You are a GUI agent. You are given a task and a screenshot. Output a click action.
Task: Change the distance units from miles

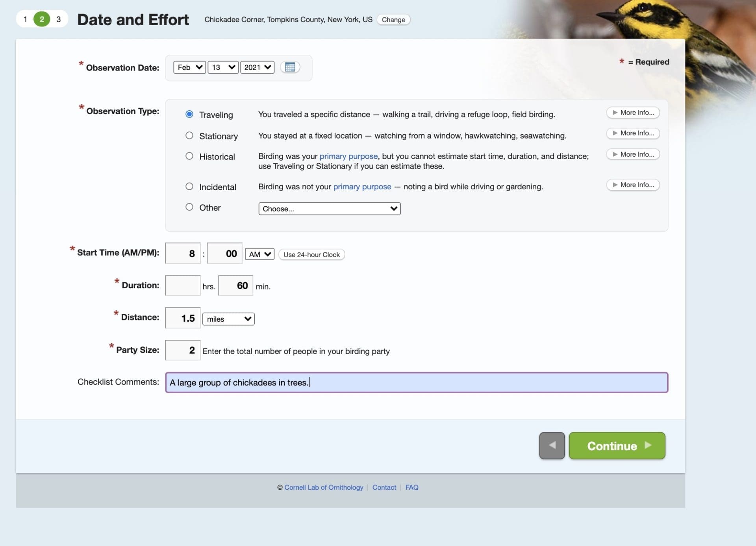pyautogui.click(x=228, y=319)
